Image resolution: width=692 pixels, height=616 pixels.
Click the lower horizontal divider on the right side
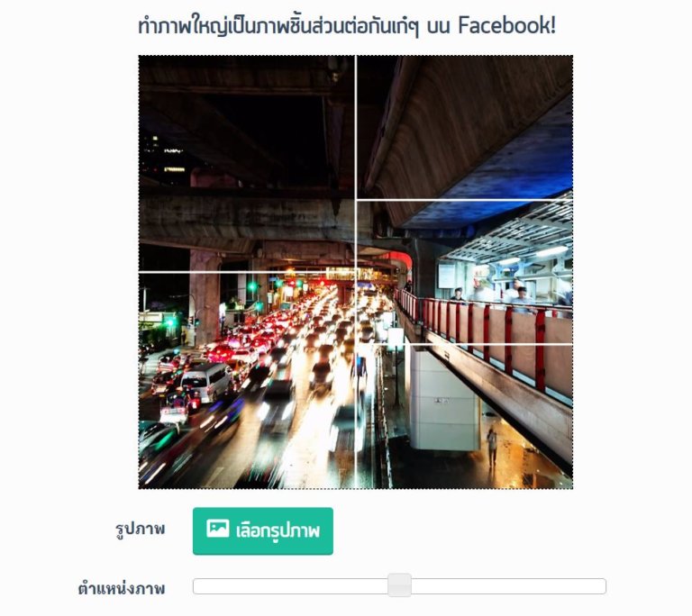(465, 344)
